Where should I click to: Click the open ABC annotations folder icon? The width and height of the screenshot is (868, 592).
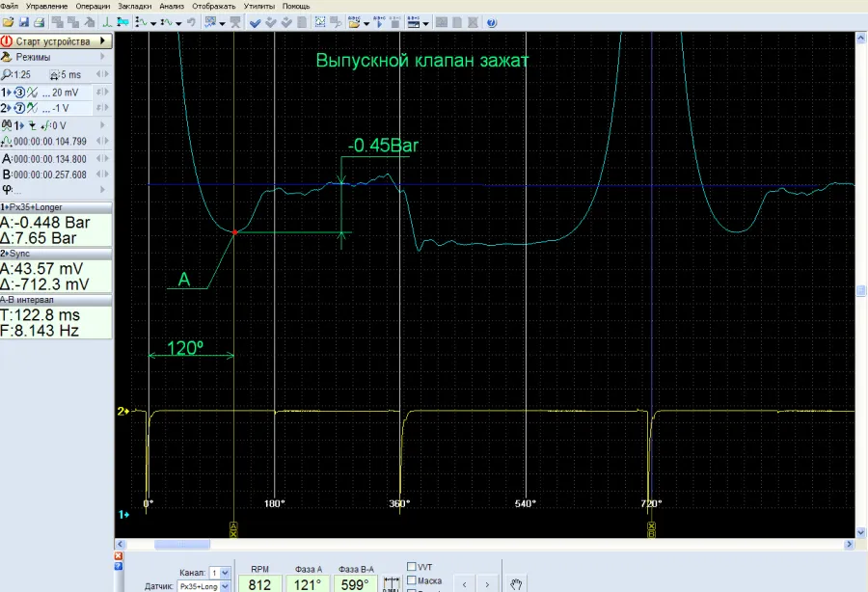point(354,23)
